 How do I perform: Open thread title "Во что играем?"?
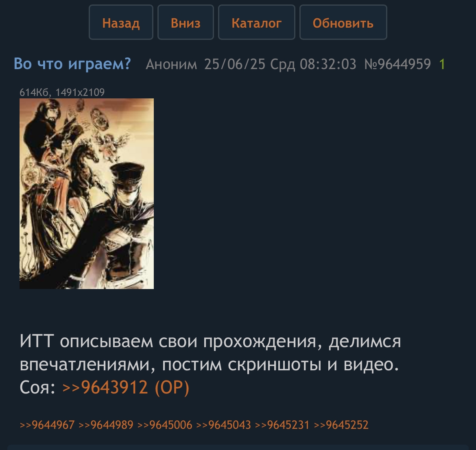tap(72, 64)
